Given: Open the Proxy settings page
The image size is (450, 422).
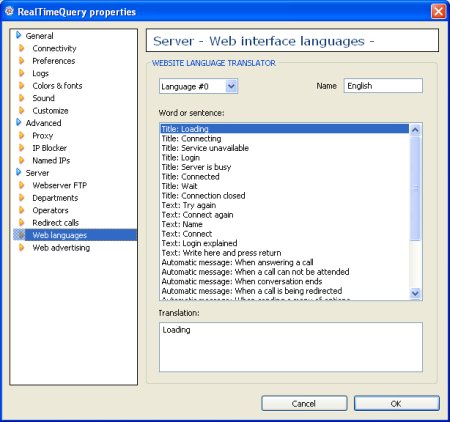Looking at the screenshot, I should (x=43, y=136).
